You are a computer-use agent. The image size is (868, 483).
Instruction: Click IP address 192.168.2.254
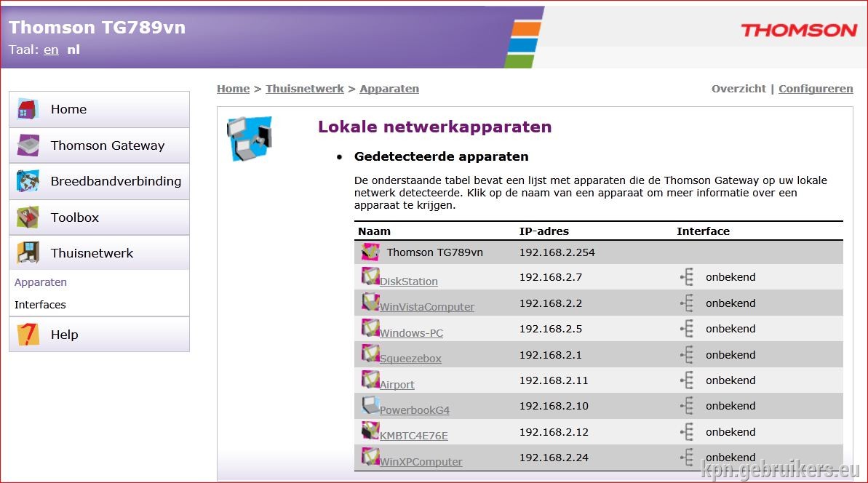557,252
